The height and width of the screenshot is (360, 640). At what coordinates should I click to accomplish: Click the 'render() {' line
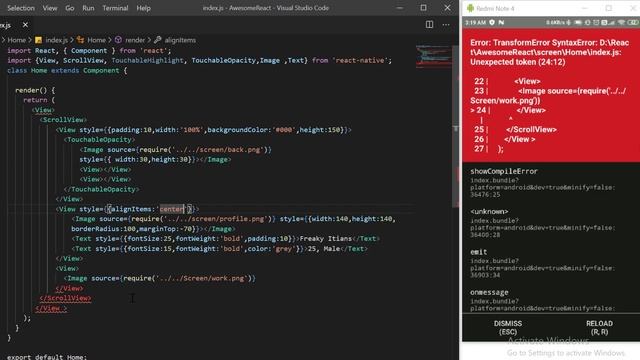click(35, 90)
